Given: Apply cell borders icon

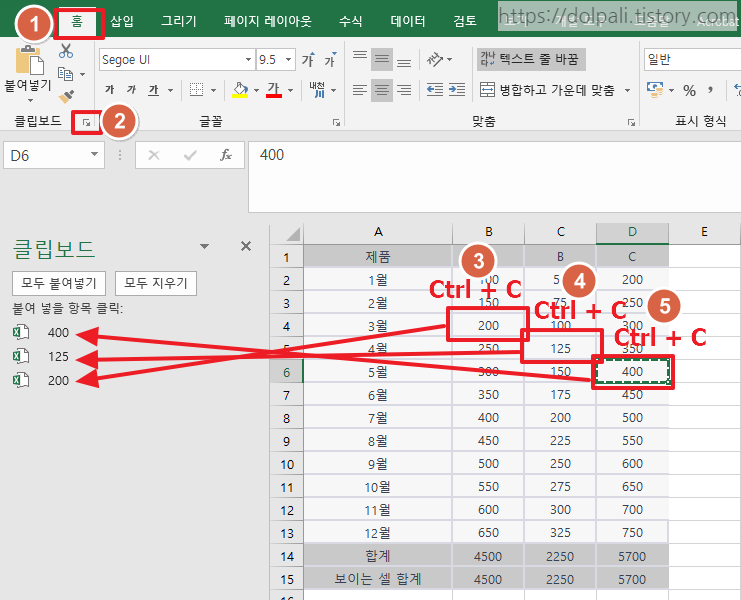Looking at the screenshot, I should click(x=196, y=90).
